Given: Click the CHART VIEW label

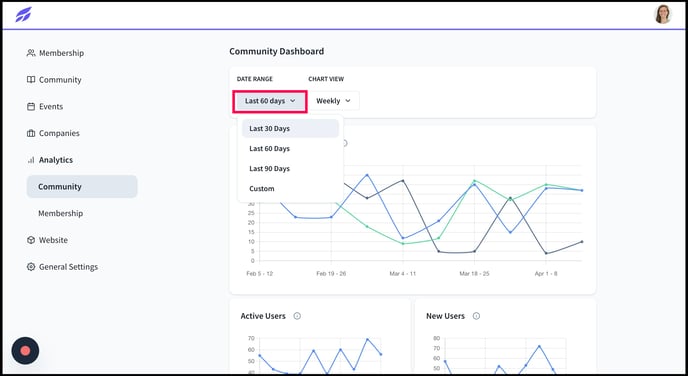Looking at the screenshot, I should (x=326, y=79).
